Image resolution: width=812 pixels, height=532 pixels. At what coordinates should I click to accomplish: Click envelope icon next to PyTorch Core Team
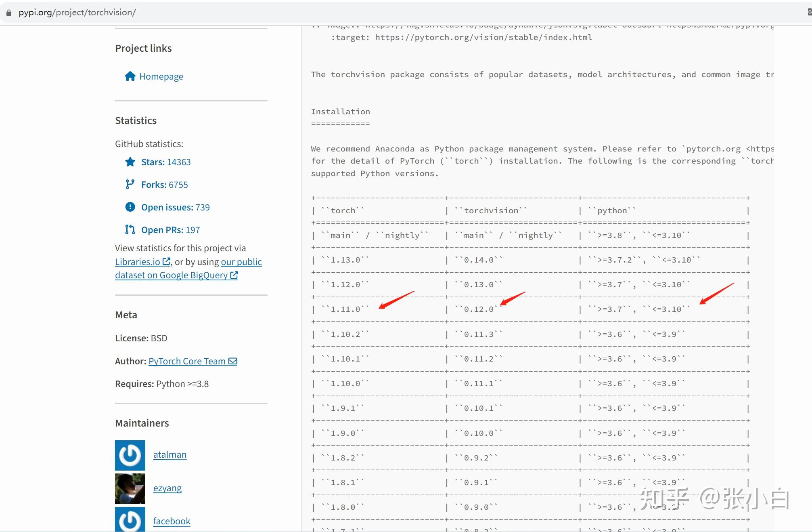pos(233,361)
